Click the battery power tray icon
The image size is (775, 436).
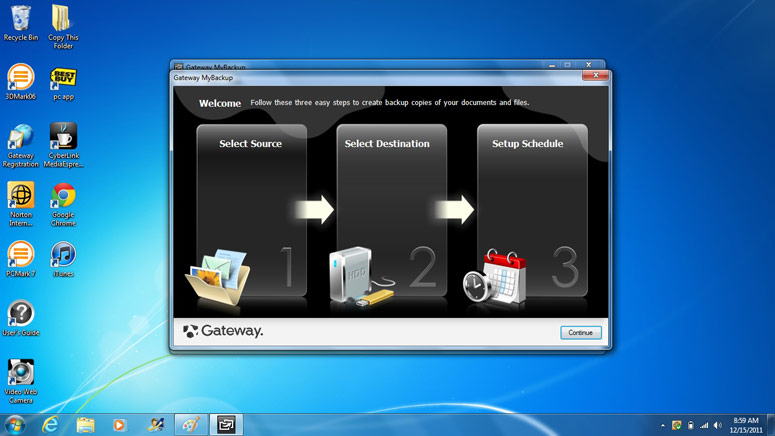point(691,425)
